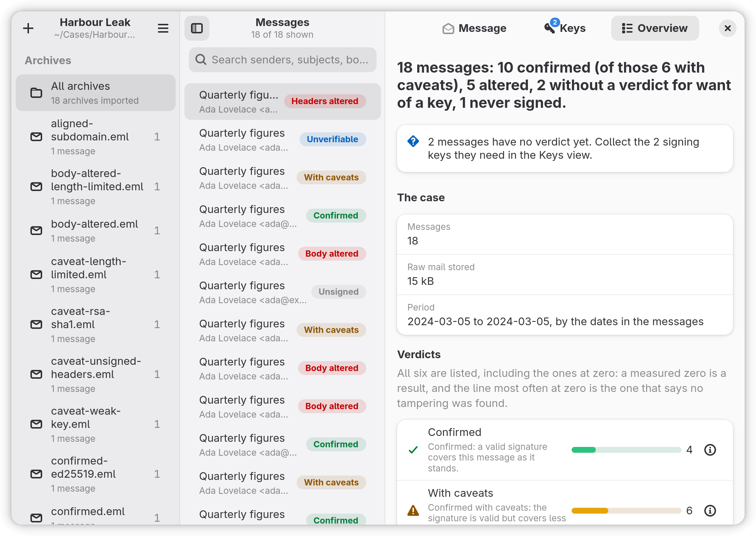Click envelope icon of caveat-unsigned-headers.eml
The image size is (756, 536).
click(36, 374)
